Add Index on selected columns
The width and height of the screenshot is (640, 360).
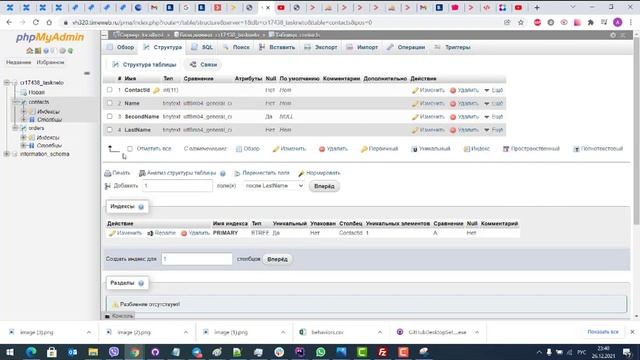click(476, 149)
